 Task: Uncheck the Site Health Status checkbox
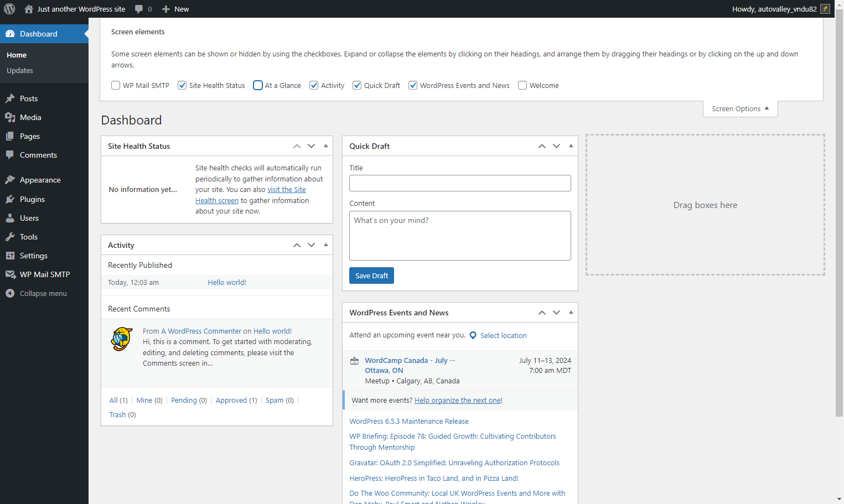[x=182, y=85]
